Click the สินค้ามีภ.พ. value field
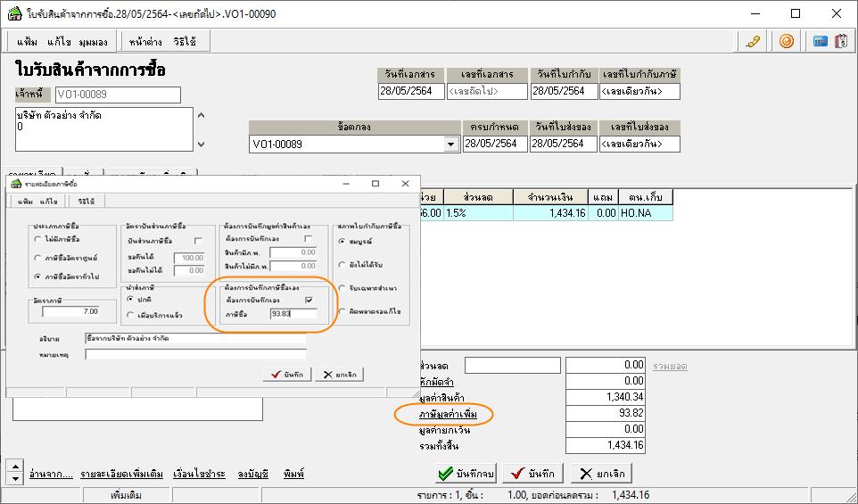 coord(293,252)
